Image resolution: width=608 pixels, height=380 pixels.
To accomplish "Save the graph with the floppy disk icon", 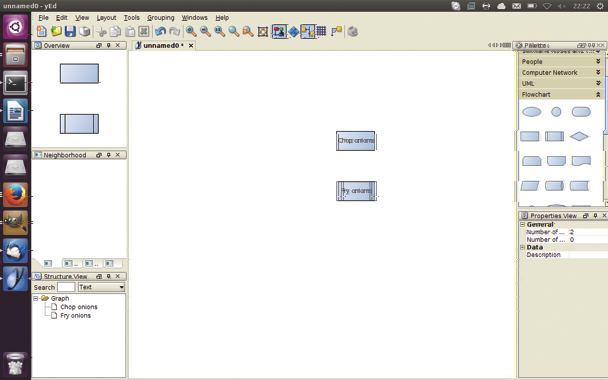I will 70,31.
